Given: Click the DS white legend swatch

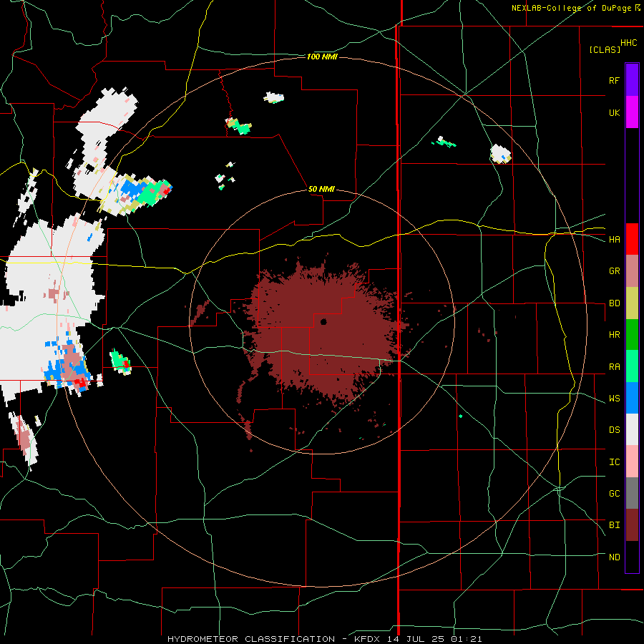Looking at the screenshot, I should (x=632, y=429).
